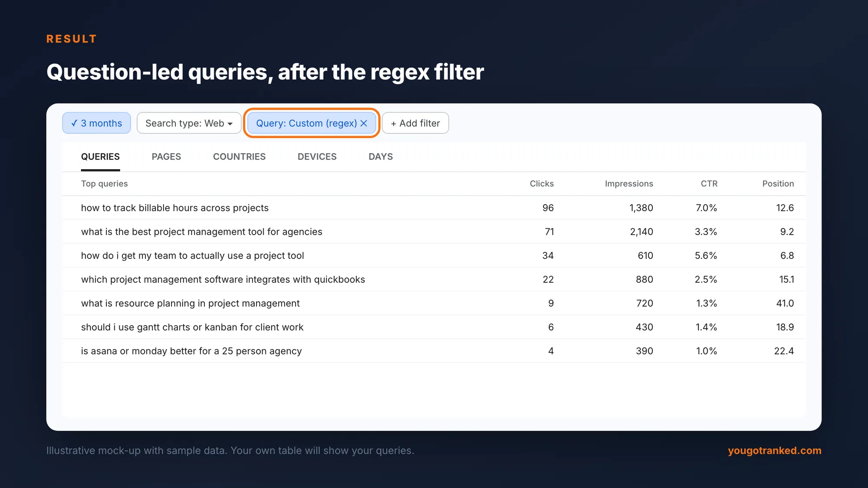Switch to the QUERIES tab
868x488 pixels.
tap(100, 157)
